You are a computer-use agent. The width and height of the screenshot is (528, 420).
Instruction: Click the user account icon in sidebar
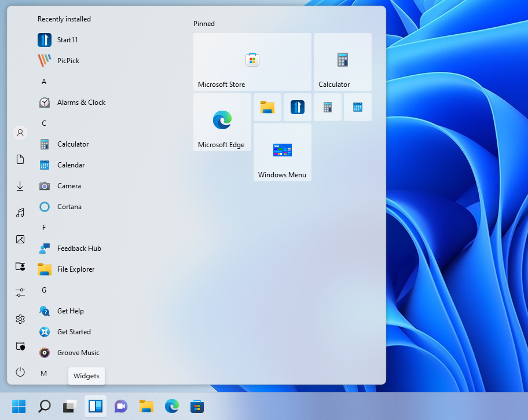(20, 133)
